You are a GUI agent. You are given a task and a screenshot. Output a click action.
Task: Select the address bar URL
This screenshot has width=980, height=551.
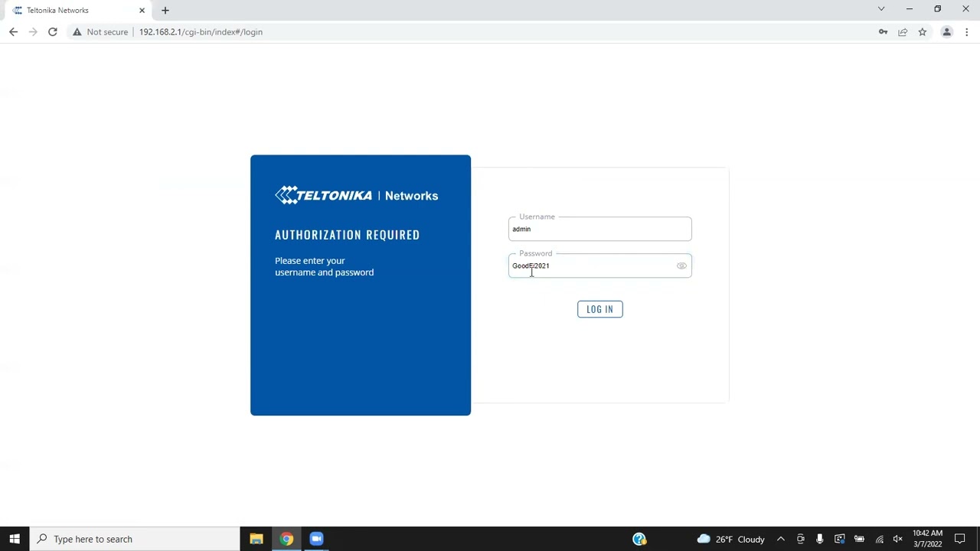pos(201,32)
